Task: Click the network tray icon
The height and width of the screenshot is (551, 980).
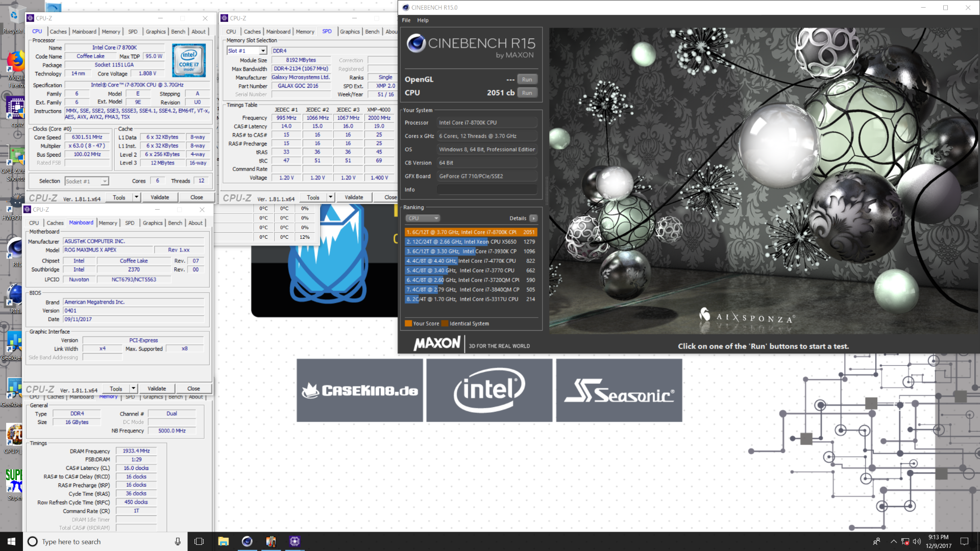Action: 905,541
